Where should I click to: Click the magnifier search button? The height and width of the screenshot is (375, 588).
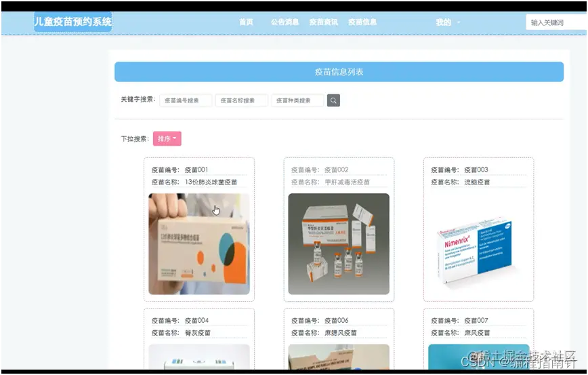pos(333,100)
